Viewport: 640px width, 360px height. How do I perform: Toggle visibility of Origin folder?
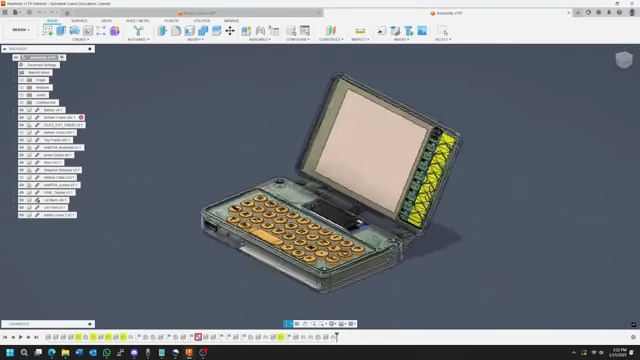tap(22, 80)
